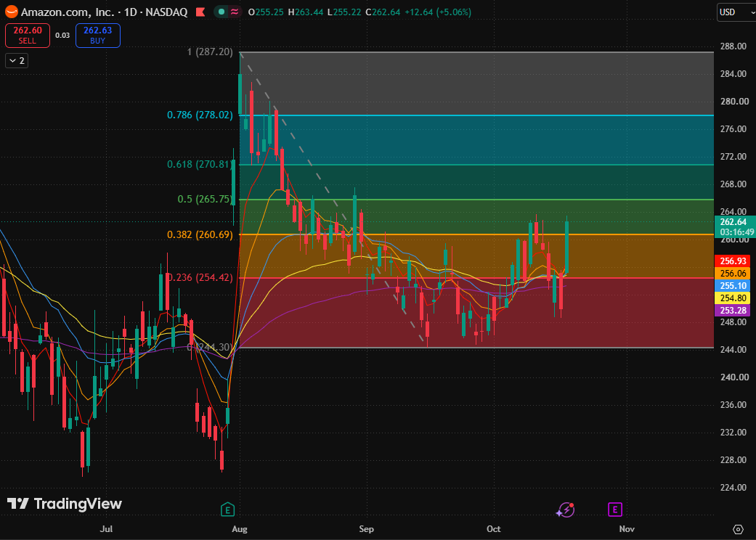Click the pink wavy data indicator icon

point(235,12)
